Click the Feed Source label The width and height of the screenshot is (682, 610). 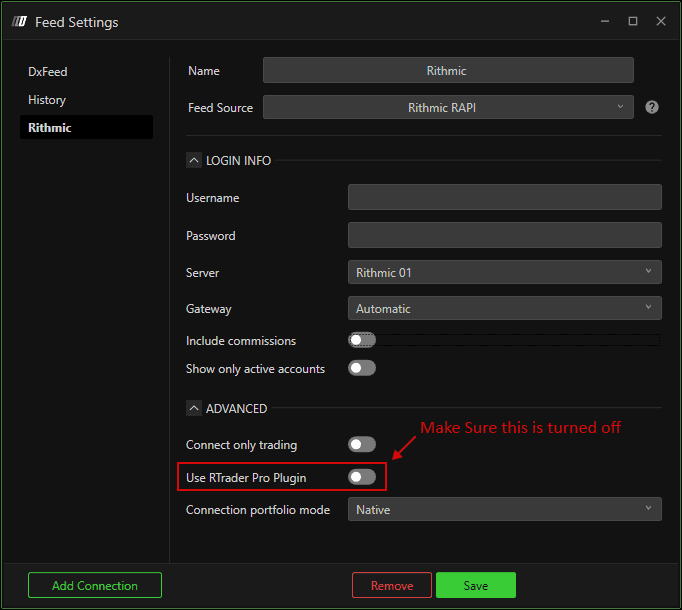pos(220,107)
